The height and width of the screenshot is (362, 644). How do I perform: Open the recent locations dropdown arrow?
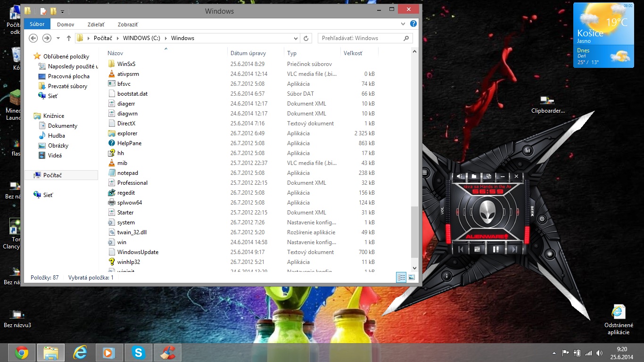pyautogui.click(x=58, y=38)
